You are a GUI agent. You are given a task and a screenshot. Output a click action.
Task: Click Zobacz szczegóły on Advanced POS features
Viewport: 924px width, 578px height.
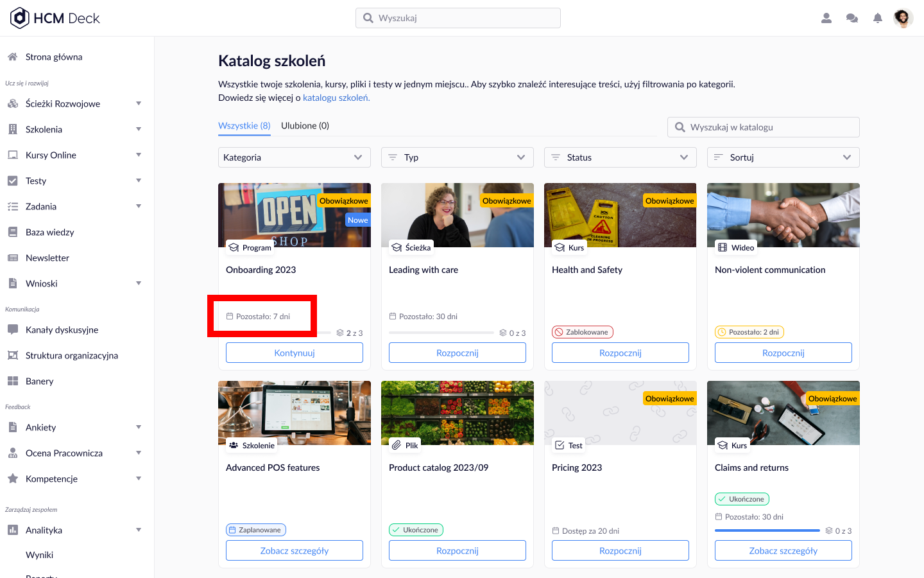[x=295, y=550]
